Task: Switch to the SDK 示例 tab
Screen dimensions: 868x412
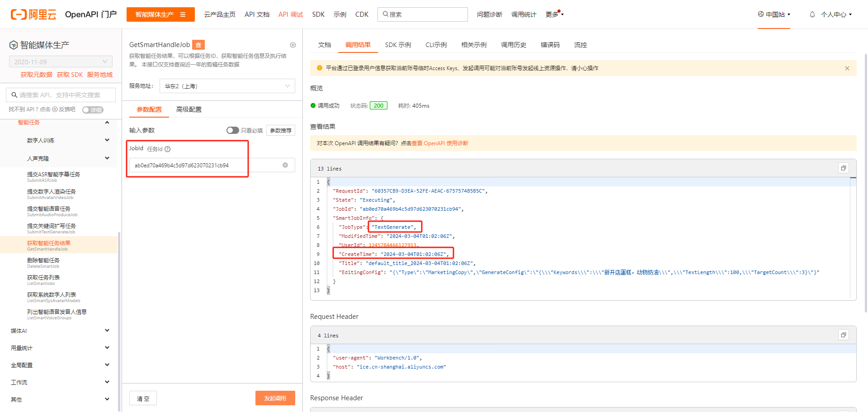Action: tap(398, 45)
